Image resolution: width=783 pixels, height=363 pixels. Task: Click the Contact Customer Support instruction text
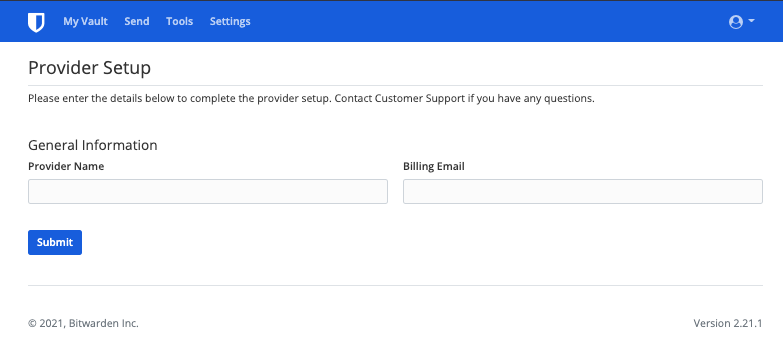tap(311, 98)
